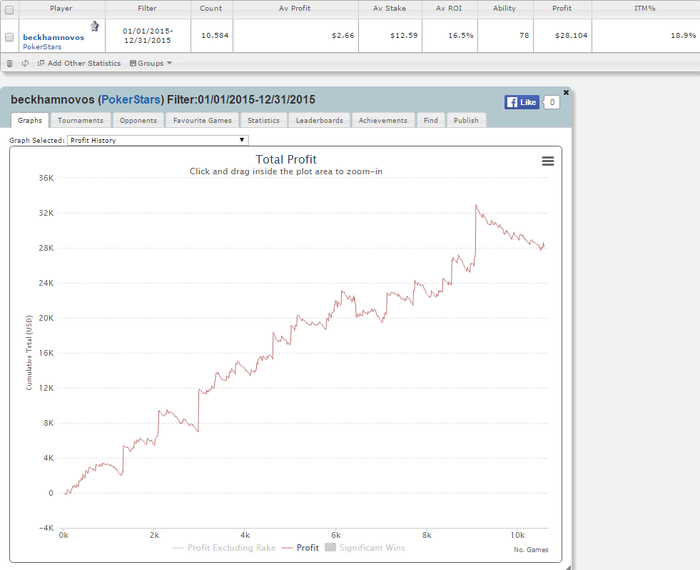This screenshot has height=570, width=700.
Task: Sort by the Av Stake column header
Action: (390, 8)
